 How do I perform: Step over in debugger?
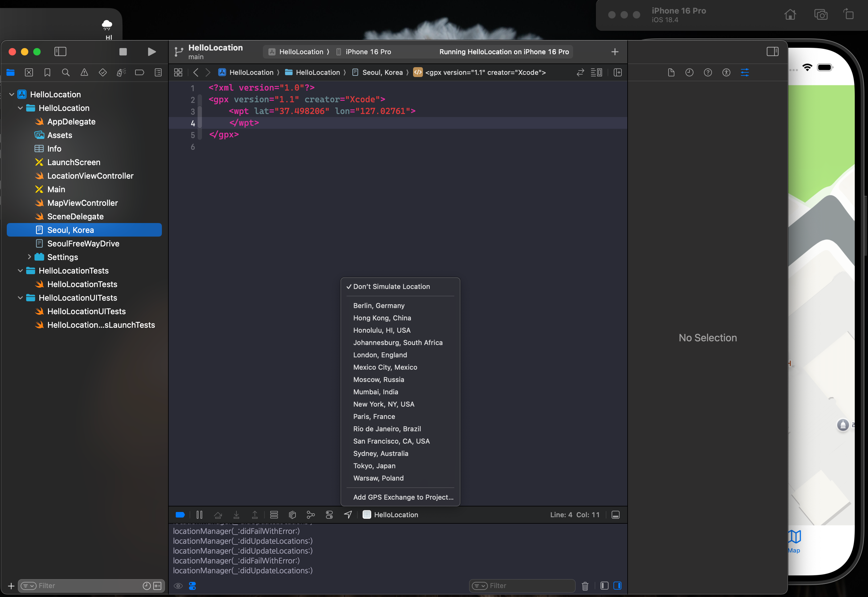pos(218,515)
